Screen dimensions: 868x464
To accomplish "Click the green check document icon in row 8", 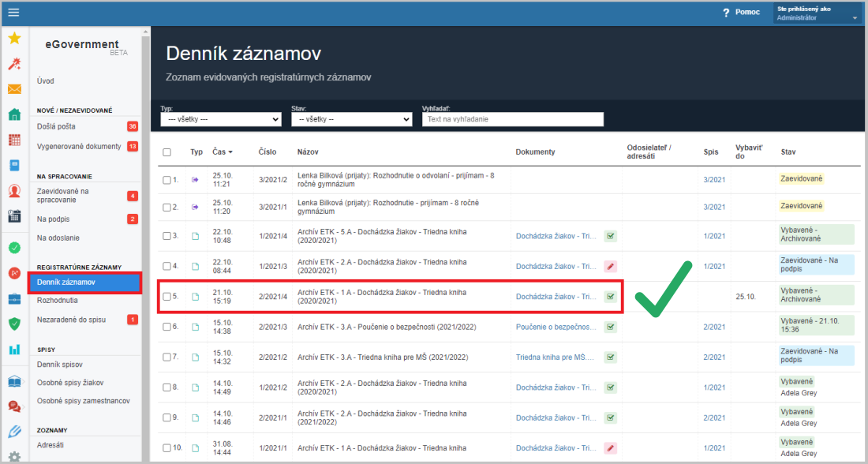I will [611, 387].
